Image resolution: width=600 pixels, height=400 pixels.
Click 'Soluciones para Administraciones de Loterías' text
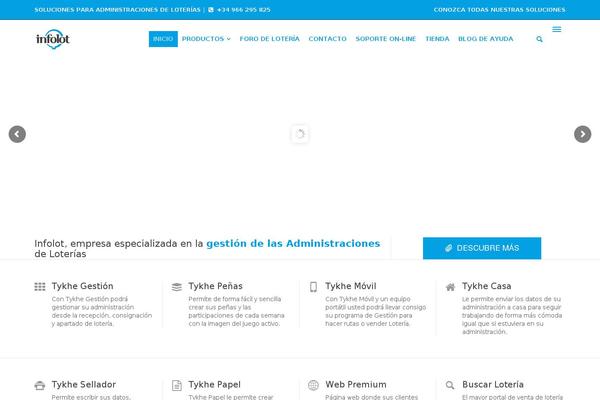click(117, 10)
